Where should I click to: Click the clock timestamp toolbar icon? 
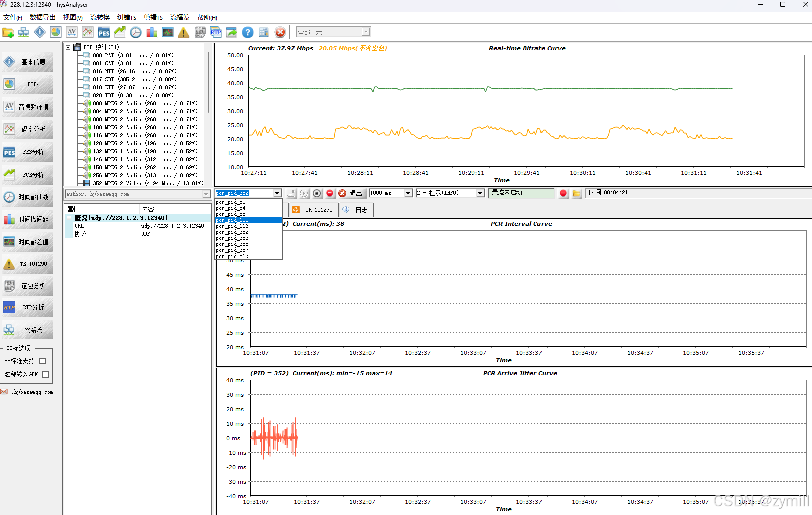pyautogui.click(x=136, y=32)
